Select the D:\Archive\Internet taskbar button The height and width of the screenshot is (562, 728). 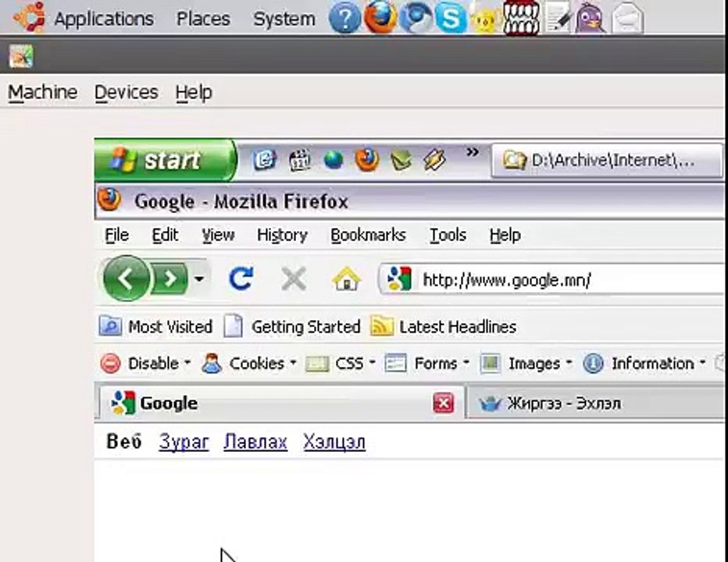click(607, 161)
